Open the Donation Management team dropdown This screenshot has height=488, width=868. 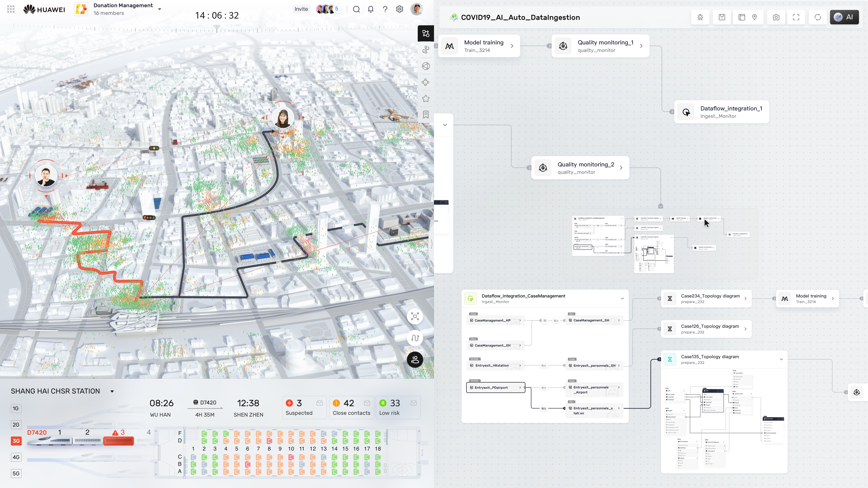pos(159,9)
